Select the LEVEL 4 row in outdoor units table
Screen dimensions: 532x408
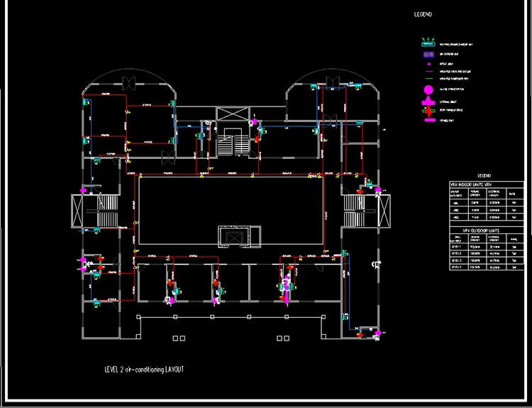pyautogui.click(x=487, y=267)
